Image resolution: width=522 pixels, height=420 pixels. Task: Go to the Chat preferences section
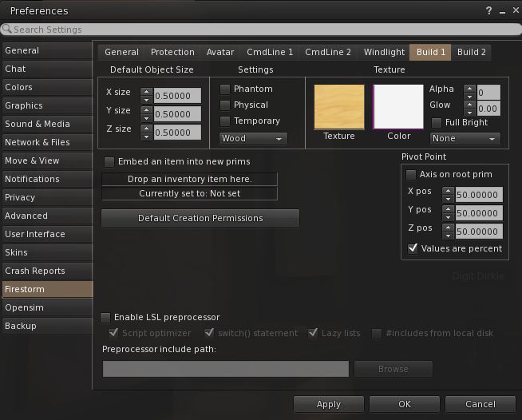47,69
